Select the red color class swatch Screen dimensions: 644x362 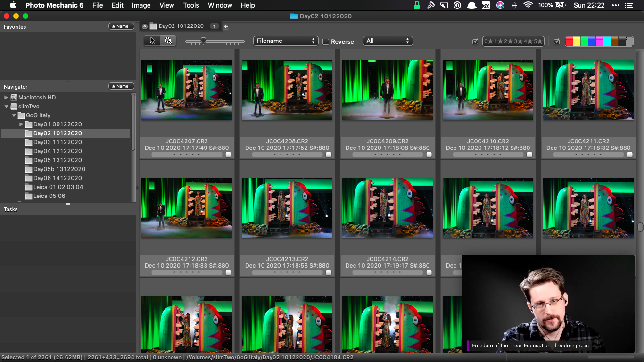[569, 41]
